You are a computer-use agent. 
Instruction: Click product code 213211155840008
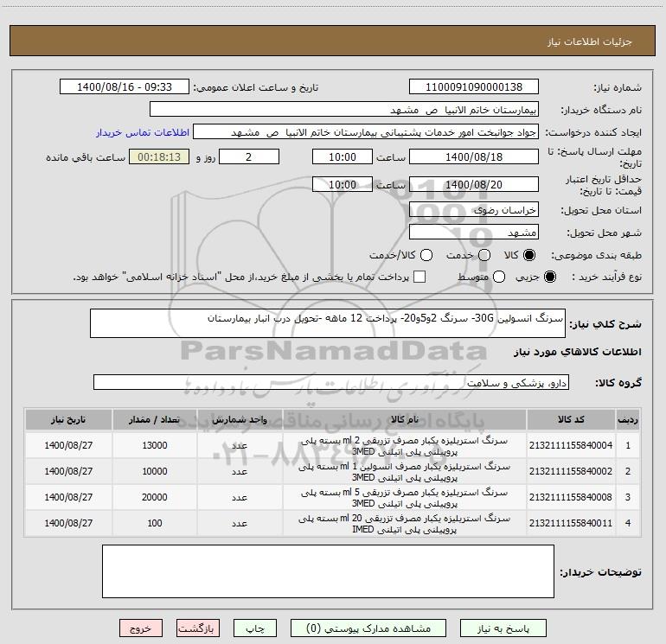[x=571, y=497]
